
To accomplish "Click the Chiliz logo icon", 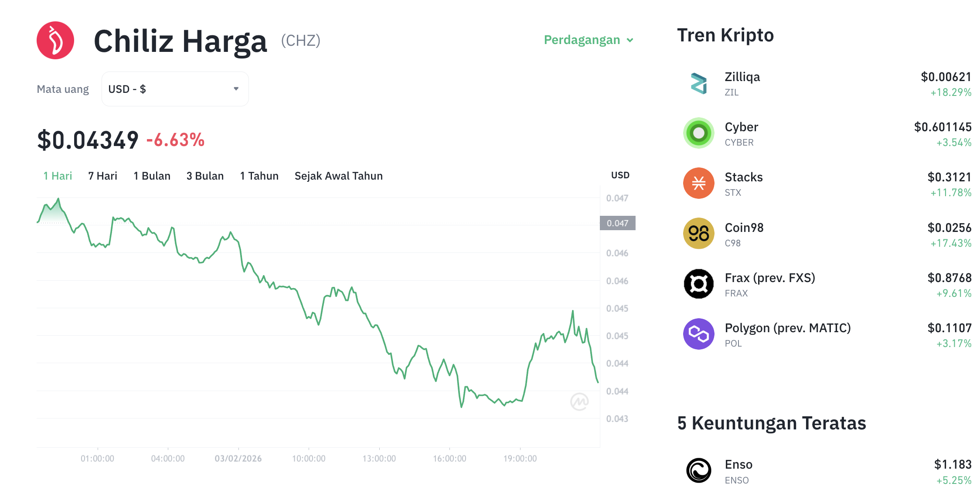I will click(x=55, y=40).
